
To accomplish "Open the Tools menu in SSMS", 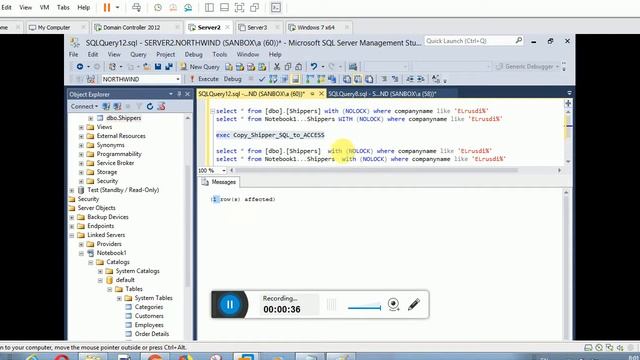I will pyautogui.click(x=219, y=54).
